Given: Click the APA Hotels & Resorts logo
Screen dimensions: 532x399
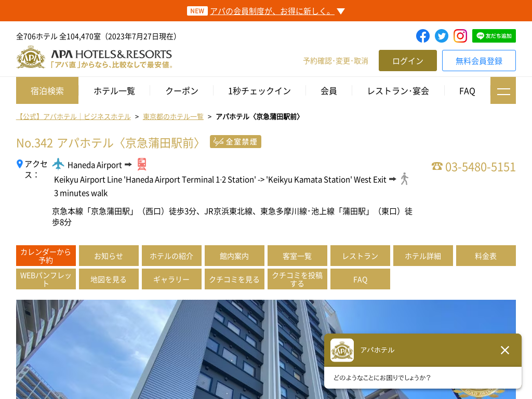Looking at the screenshot, I should (95, 58).
